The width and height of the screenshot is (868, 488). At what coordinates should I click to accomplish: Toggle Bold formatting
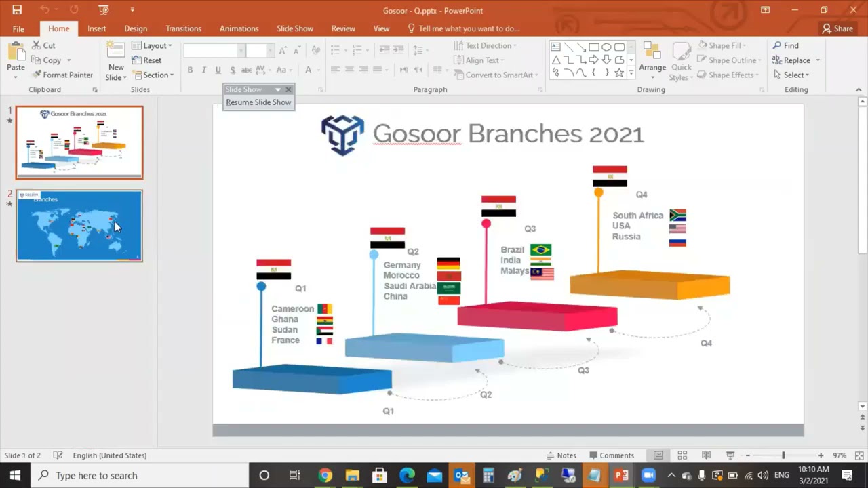(x=190, y=70)
